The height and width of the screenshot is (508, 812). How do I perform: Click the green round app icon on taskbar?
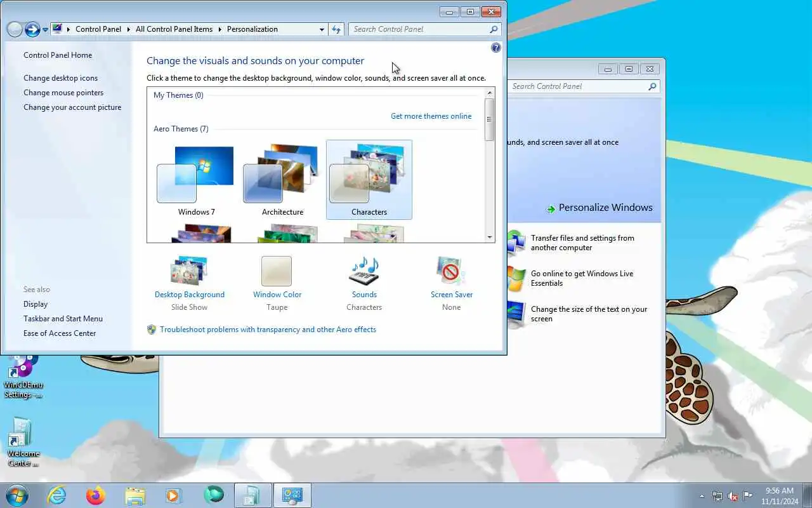tap(214, 495)
